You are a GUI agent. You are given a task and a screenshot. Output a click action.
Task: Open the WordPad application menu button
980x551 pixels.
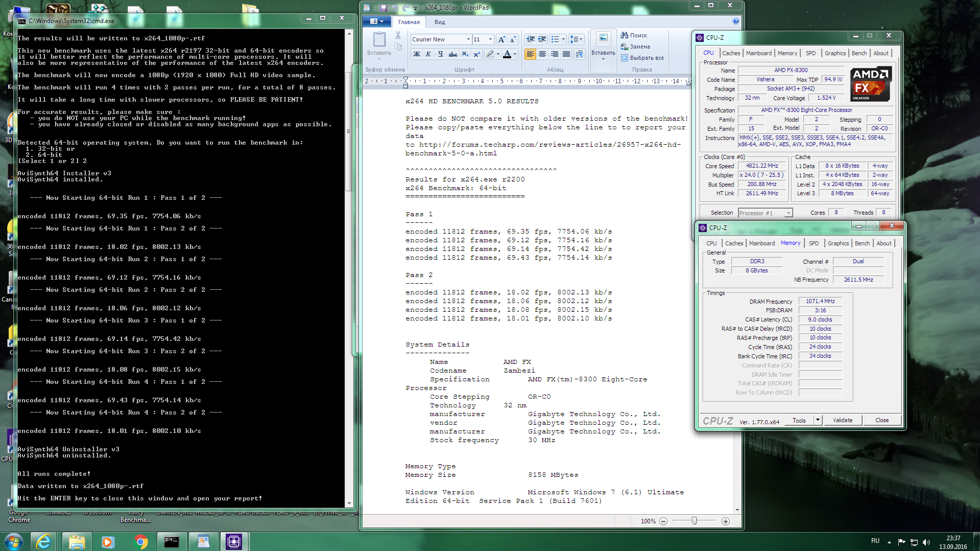point(376,21)
